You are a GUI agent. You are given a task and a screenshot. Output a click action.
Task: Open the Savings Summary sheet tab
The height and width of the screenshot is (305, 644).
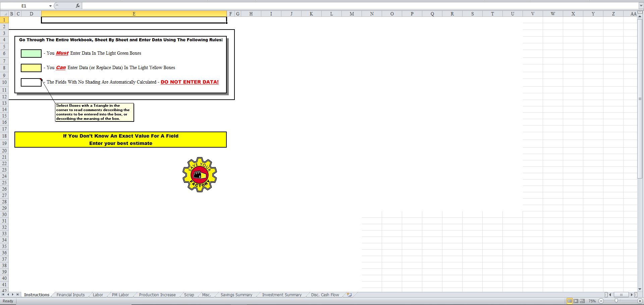(236, 295)
